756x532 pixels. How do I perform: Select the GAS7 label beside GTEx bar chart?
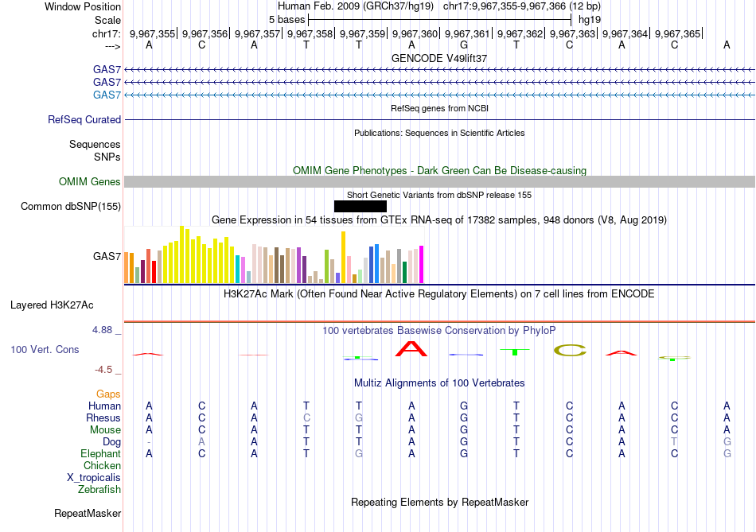coord(107,256)
